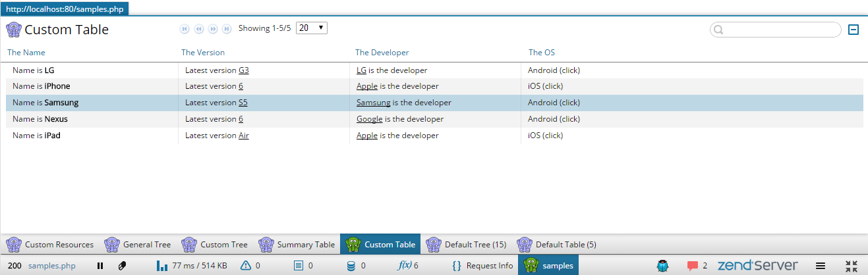This screenshot has height=275, width=868.
Task: Open the S5 version link
Action: 243,103
